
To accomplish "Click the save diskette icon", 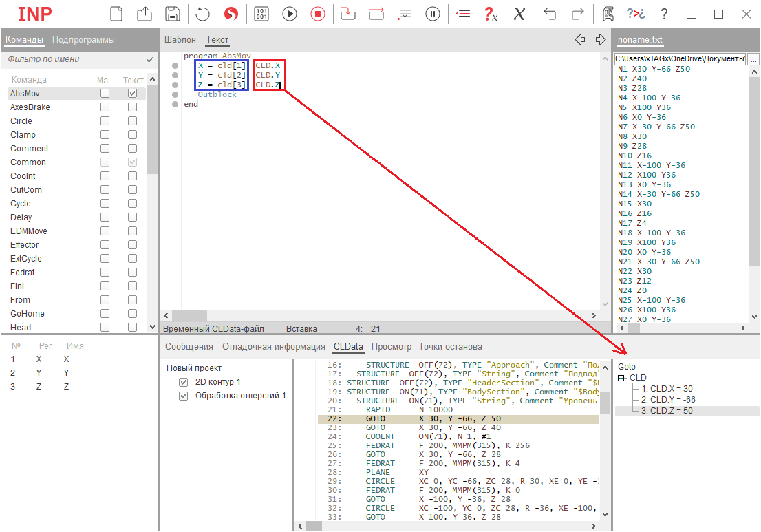I will tap(173, 14).
